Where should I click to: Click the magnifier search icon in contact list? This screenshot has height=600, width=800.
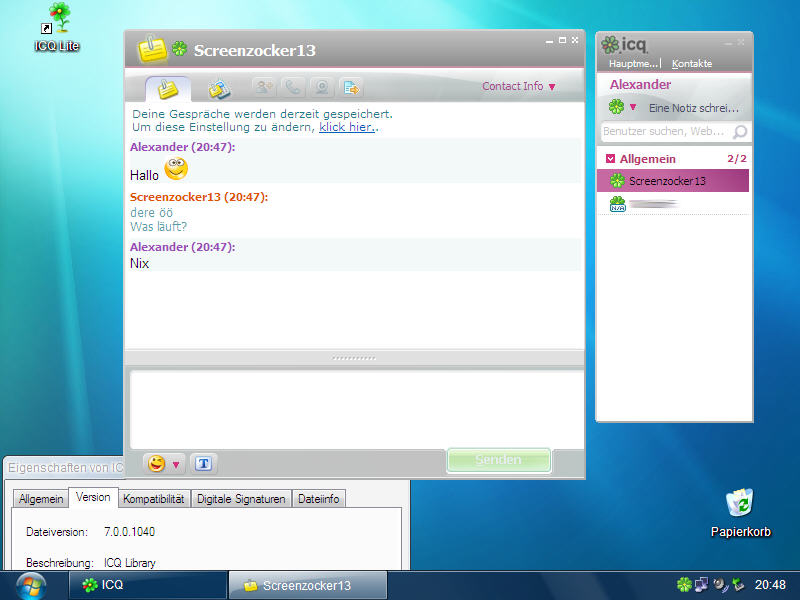pos(740,132)
